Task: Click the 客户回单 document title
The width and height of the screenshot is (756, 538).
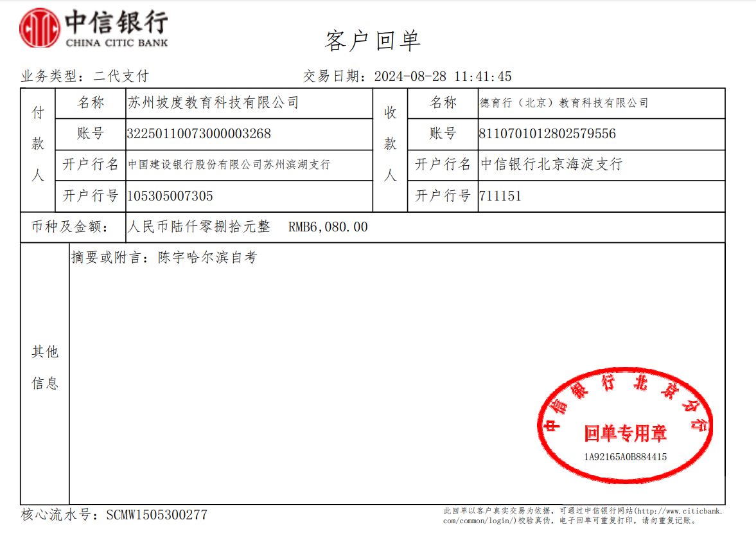Action: click(373, 40)
